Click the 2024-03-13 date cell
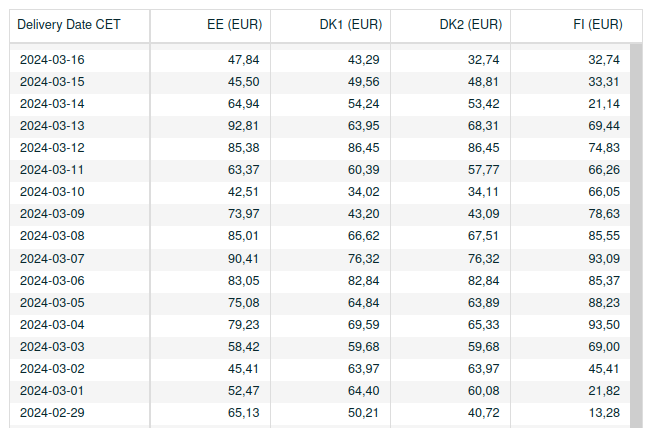Screen dimensions: 651x428 click(80, 126)
